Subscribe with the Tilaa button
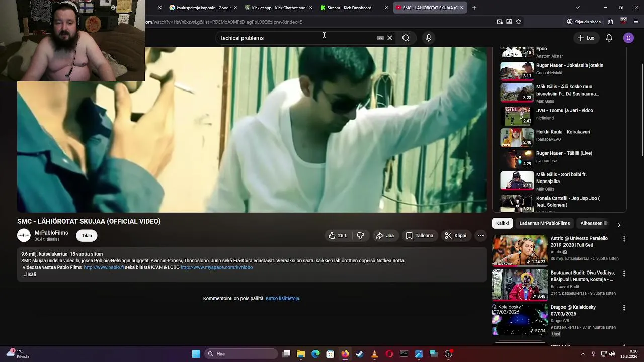 pyautogui.click(x=87, y=235)
